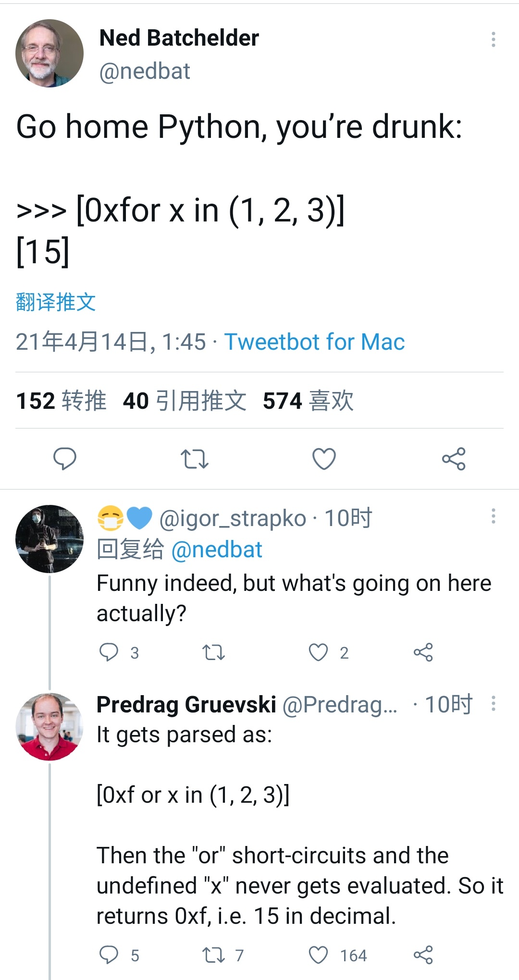
Task: Open the Tweetbot for Mac source link
Action: 314,342
